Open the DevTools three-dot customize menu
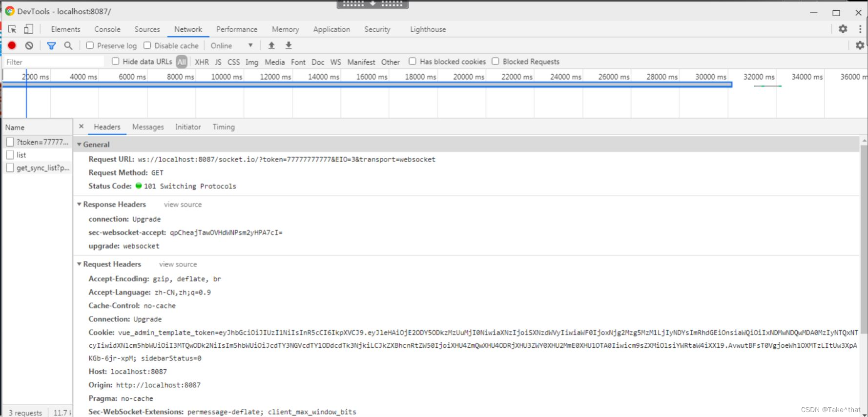 860,29
